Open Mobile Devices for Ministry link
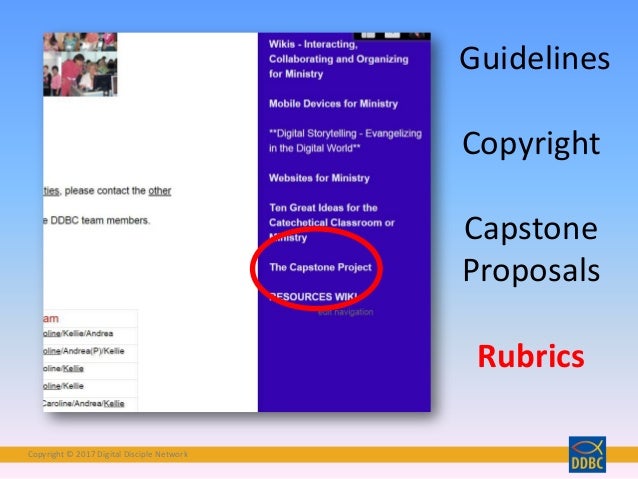This screenshot has width=638, height=479. [x=333, y=104]
